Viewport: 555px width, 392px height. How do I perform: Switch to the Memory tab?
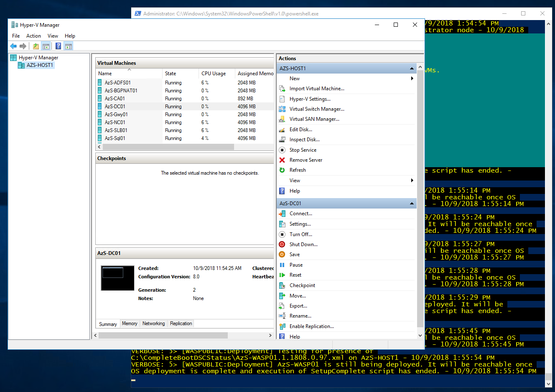(x=130, y=323)
